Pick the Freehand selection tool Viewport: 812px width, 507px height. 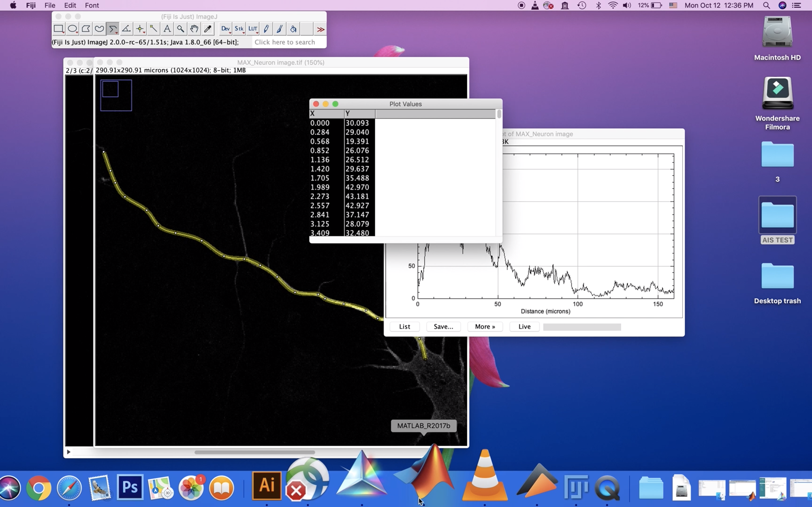pos(99,29)
